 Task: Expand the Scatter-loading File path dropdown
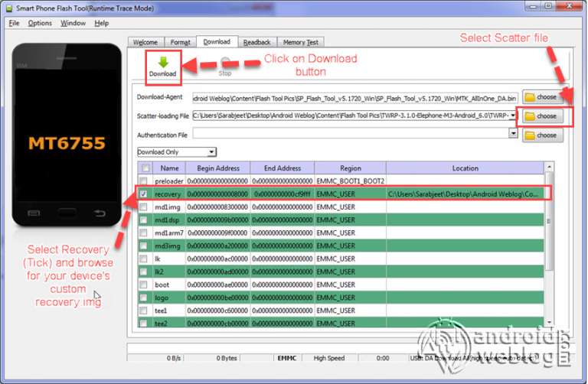[x=513, y=116]
